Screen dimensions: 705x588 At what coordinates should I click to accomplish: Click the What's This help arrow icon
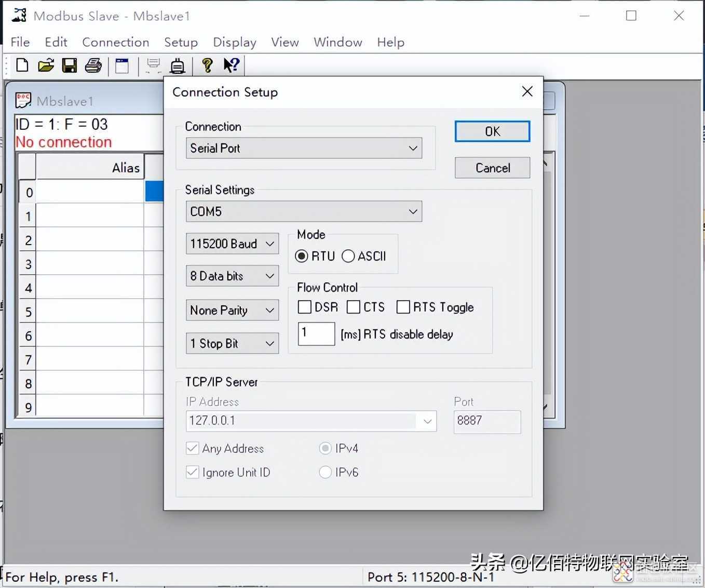[231, 65]
